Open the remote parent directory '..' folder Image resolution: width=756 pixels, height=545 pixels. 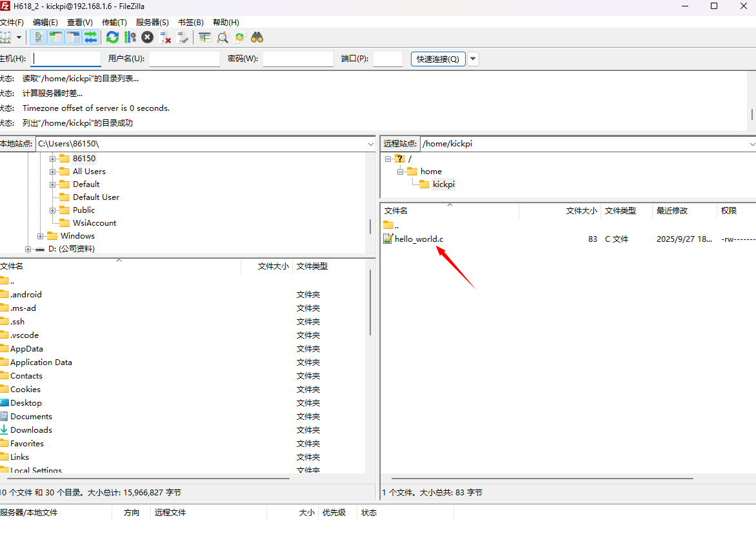coord(391,225)
